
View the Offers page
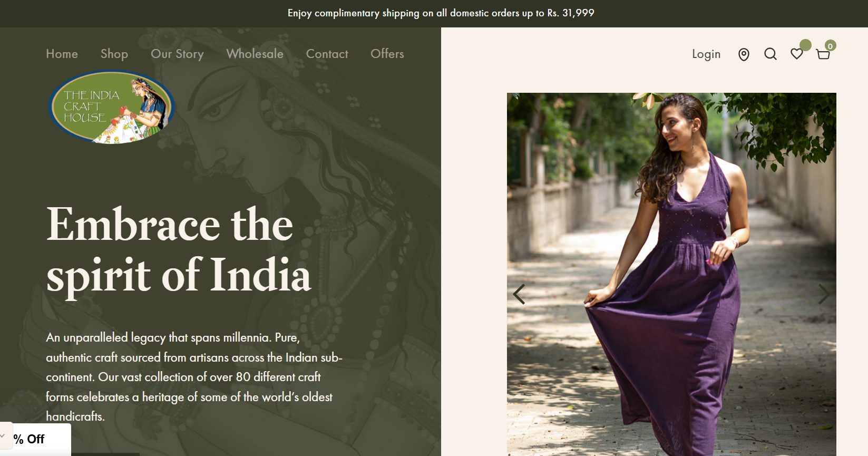pos(387,54)
